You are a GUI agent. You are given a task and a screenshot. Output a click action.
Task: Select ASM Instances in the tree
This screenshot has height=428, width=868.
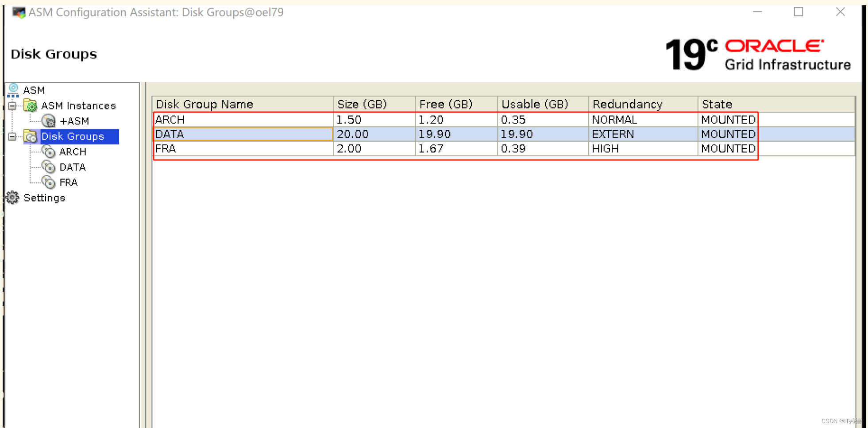[x=78, y=106]
